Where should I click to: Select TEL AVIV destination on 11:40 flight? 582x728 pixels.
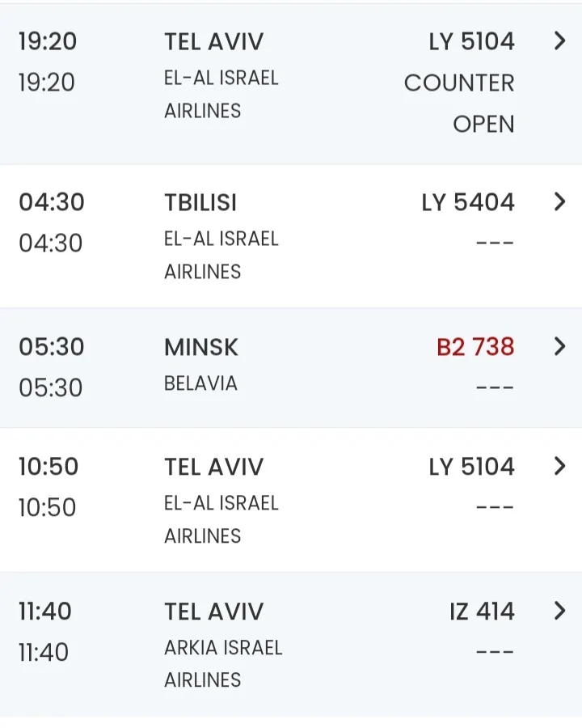213,612
